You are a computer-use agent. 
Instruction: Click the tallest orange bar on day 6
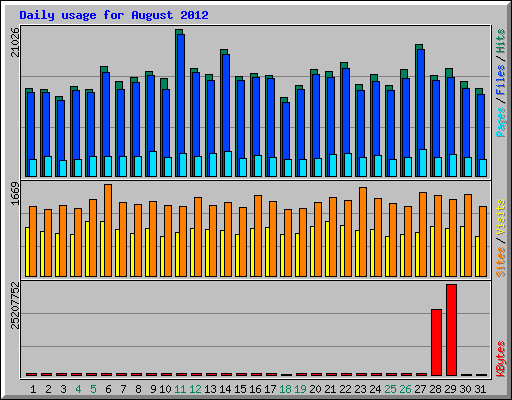pos(108,230)
